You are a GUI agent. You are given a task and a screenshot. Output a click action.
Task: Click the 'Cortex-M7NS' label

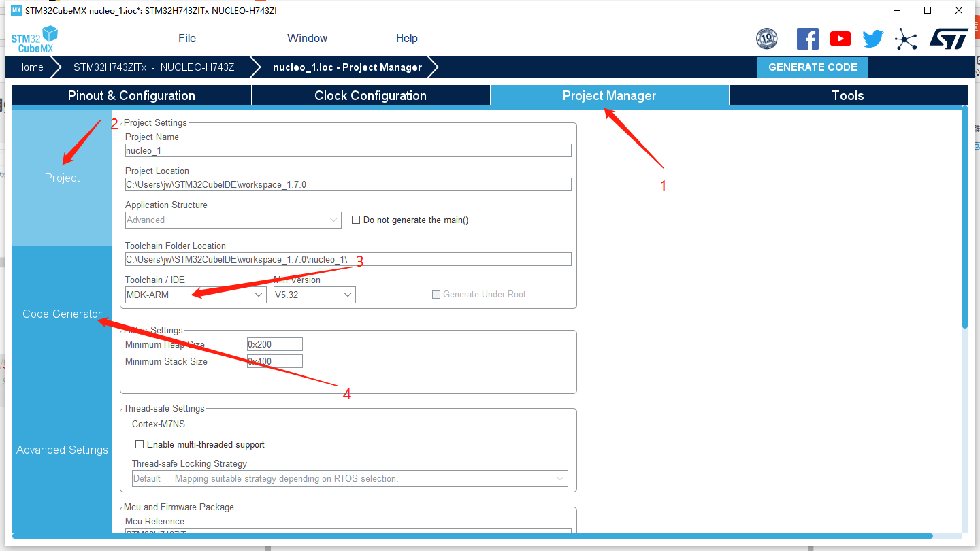coord(159,424)
